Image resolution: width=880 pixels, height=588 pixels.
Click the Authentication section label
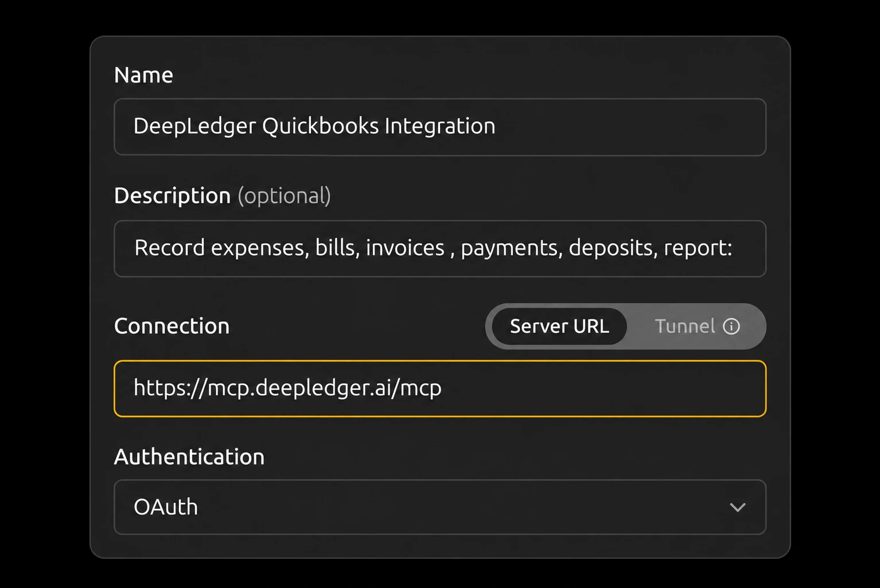coord(189,457)
